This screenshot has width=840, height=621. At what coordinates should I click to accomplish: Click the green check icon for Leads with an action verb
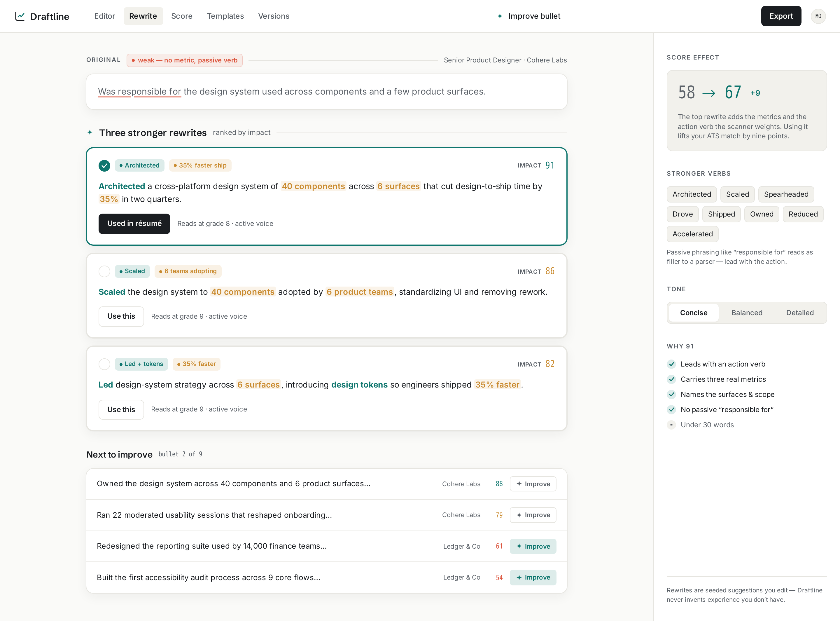coord(671,364)
